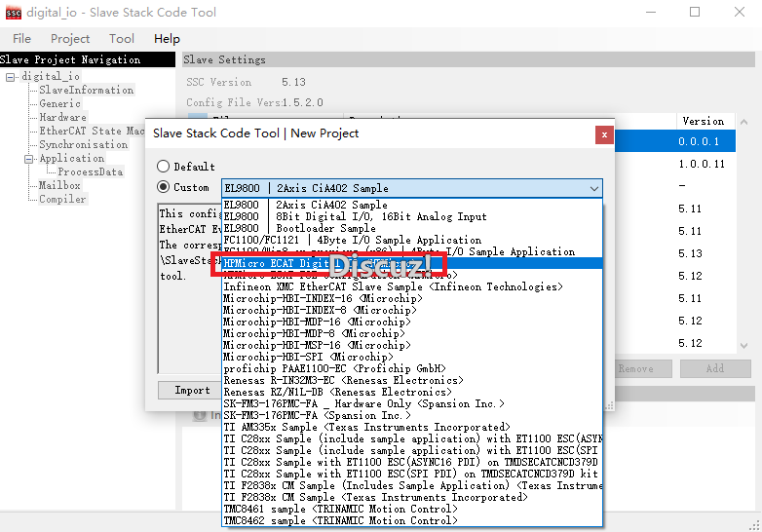Select the Custom radio button
This screenshot has height=532, width=762.
(x=163, y=187)
